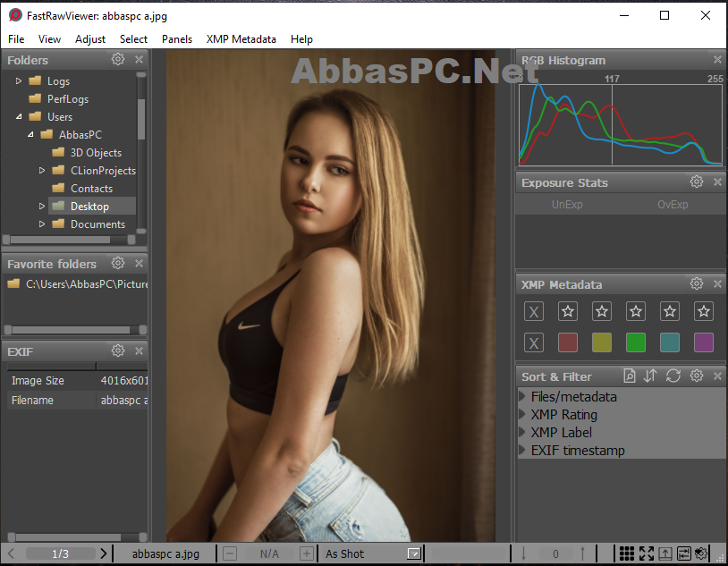Open Sort & Filter settings gear
This screenshot has height=566, width=728.
point(697,376)
